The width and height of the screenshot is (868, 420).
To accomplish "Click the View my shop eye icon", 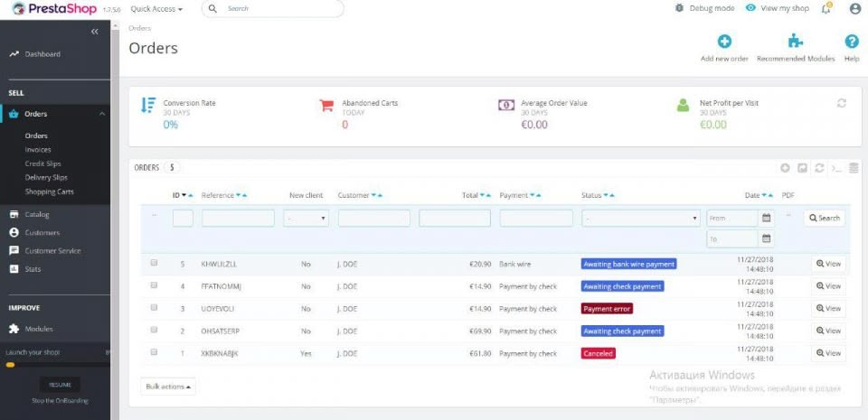I will pyautogui.click(x=750, y=8).
